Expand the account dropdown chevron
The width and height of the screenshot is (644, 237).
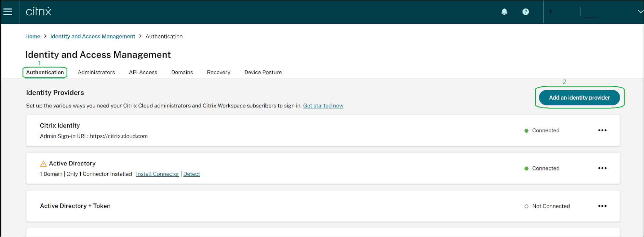tap(640, 12)
